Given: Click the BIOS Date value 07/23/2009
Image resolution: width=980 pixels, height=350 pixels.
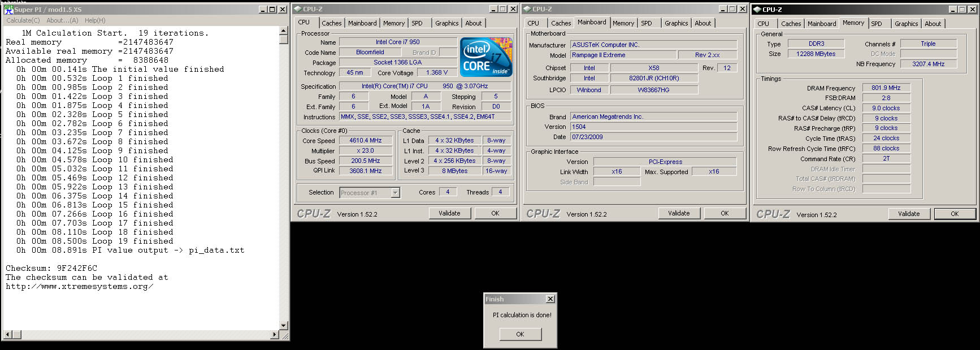Looking at the screenshot, I should pos(653,137).
